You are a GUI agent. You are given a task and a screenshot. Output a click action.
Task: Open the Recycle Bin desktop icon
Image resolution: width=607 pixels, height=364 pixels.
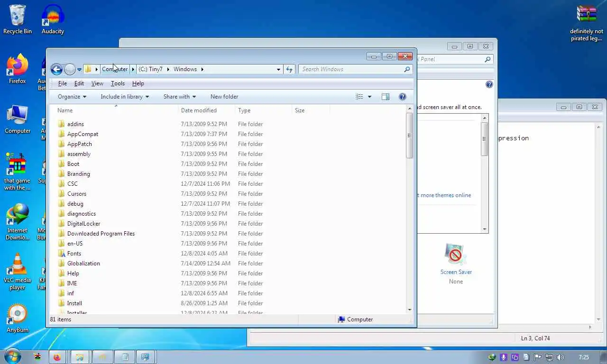[18, 19]
